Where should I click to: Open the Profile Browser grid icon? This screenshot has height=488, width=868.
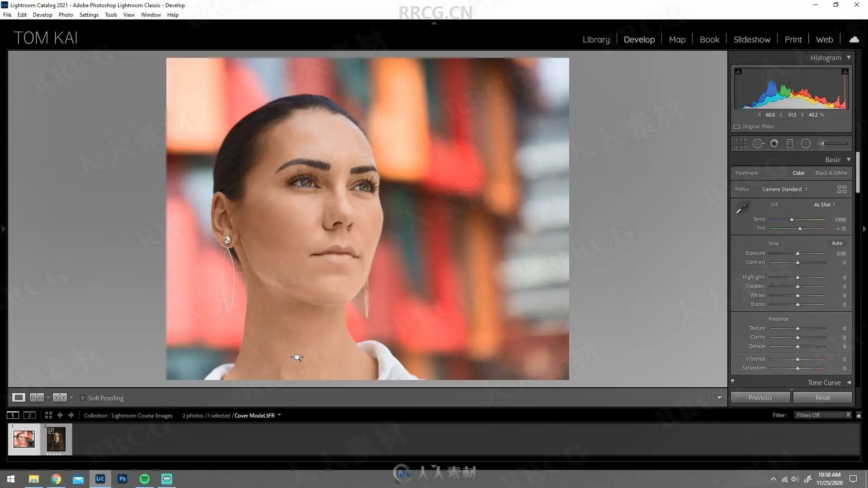click(x=841, y=189)
